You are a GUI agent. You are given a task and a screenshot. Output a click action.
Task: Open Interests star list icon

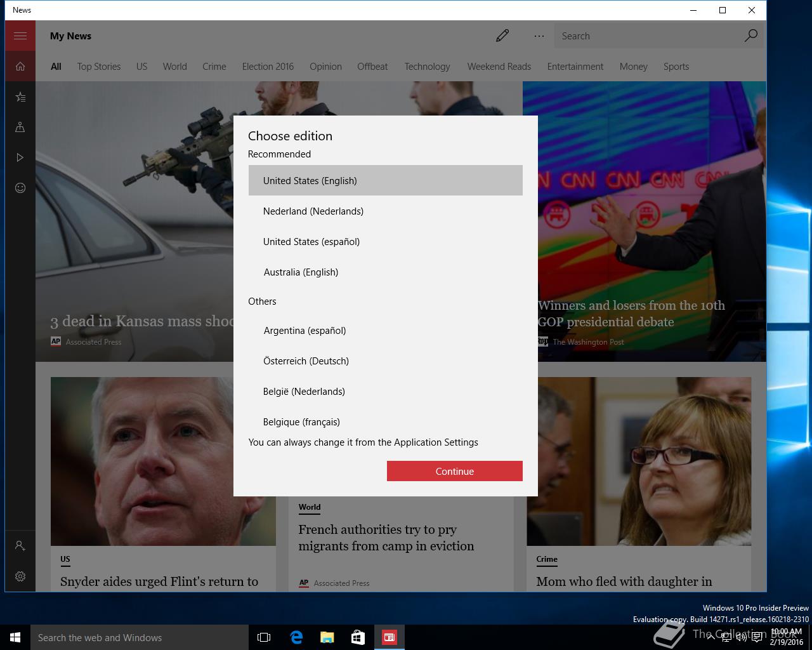[20, 96]
